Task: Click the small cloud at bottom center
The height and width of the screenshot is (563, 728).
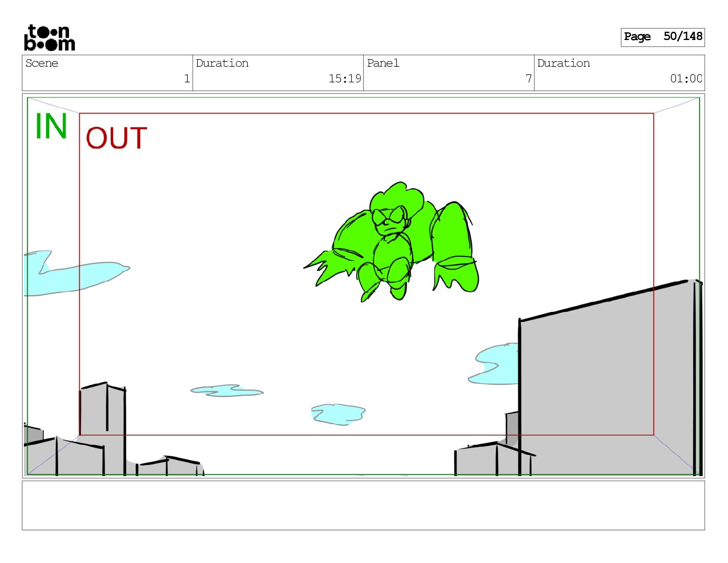Action: click(x=338, y=414)
